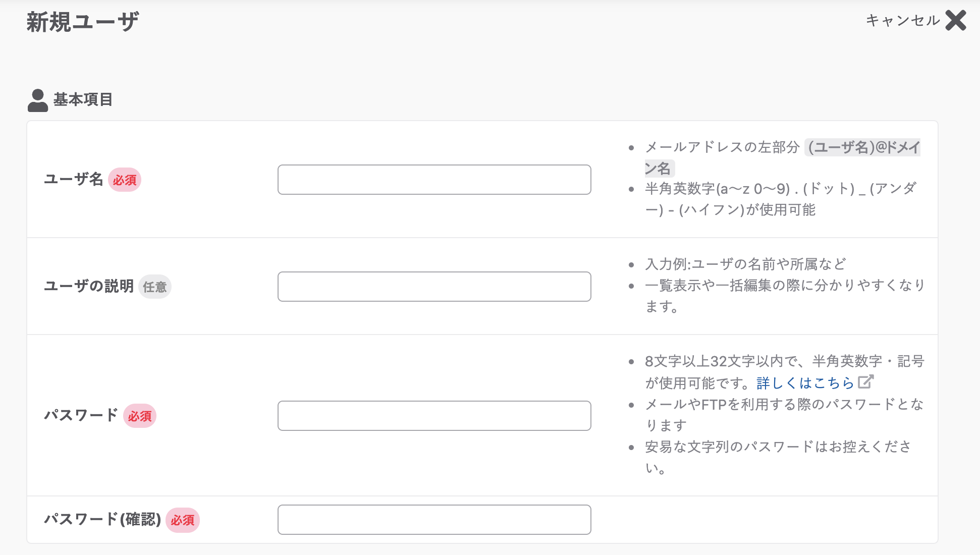Click the X icon beside キャンセル
Image resolution: width=980 pixels, height=555 pixels.
(955, 21)
